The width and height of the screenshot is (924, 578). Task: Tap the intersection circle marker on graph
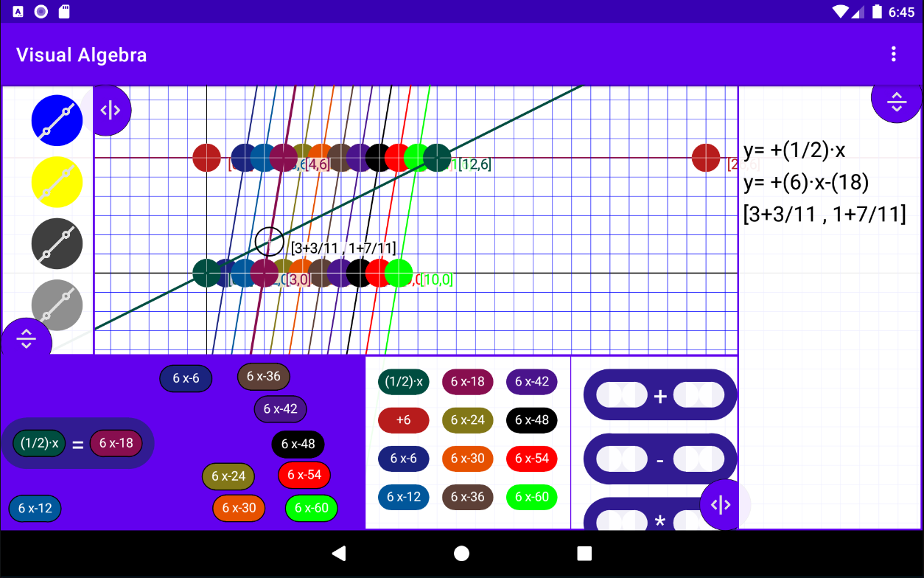[270, 241]
